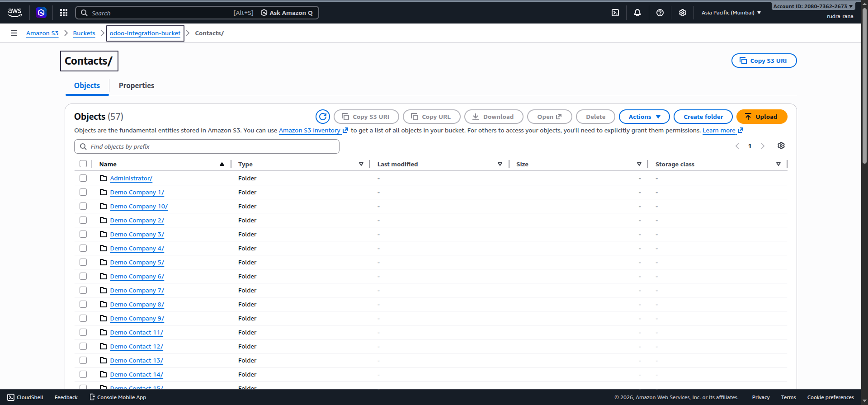Go to next page arrow
The image size is (868, 405).
pos(763,146)
